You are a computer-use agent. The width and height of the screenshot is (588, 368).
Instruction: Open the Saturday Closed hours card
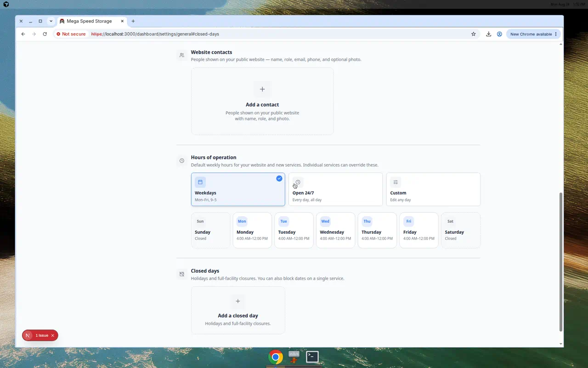[461, 230]
